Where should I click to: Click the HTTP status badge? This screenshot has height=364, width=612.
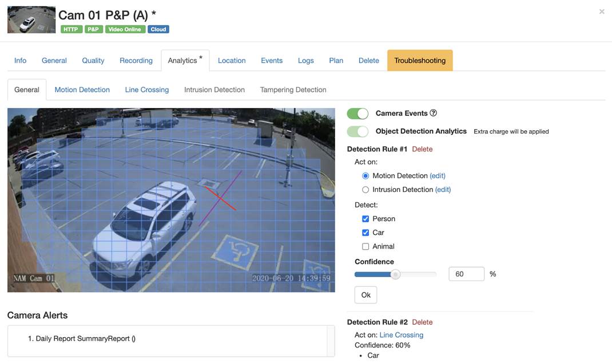(x=71, y=29)
